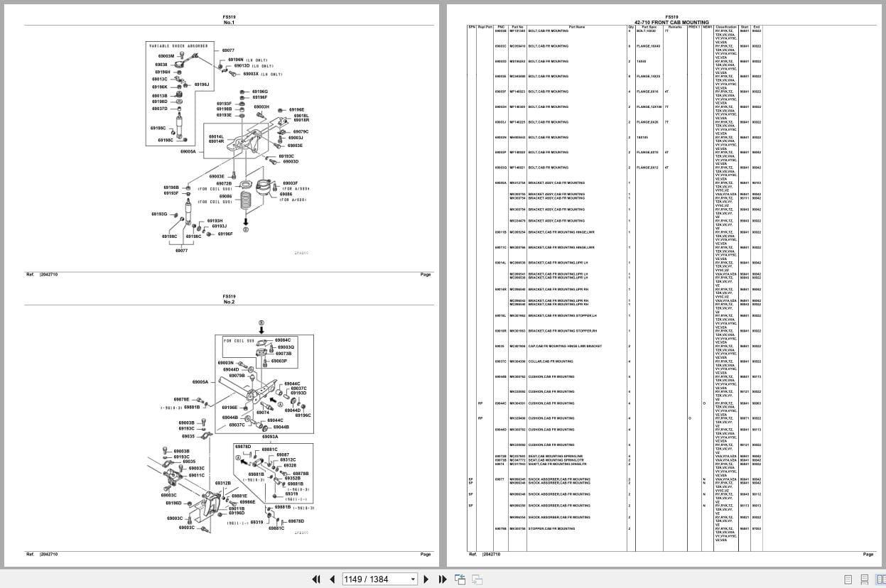Click the VARIABLE SHOCK ABSORBER box title
The width and height of the screenshot is (886, 588).
(x=178, y=45)
